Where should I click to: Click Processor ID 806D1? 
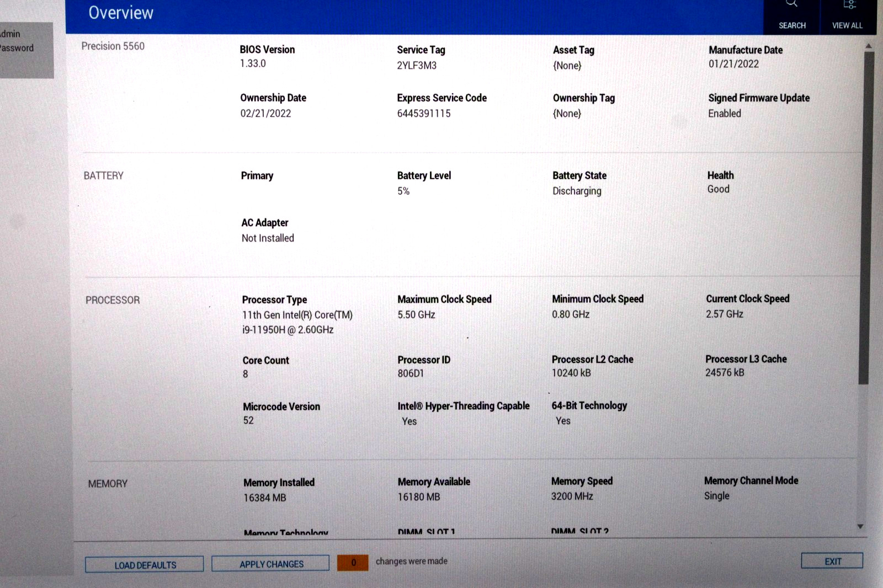[x=411, y=373]
